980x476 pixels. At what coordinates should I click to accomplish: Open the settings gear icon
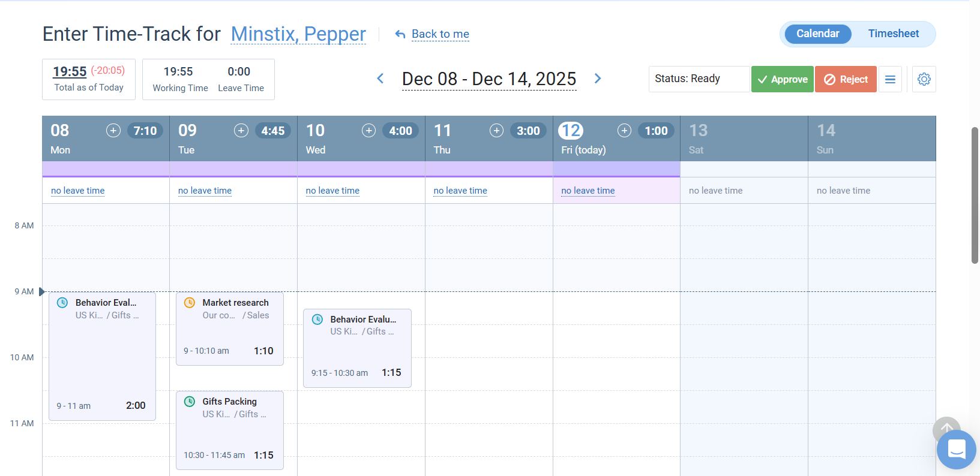coord(924,79)
